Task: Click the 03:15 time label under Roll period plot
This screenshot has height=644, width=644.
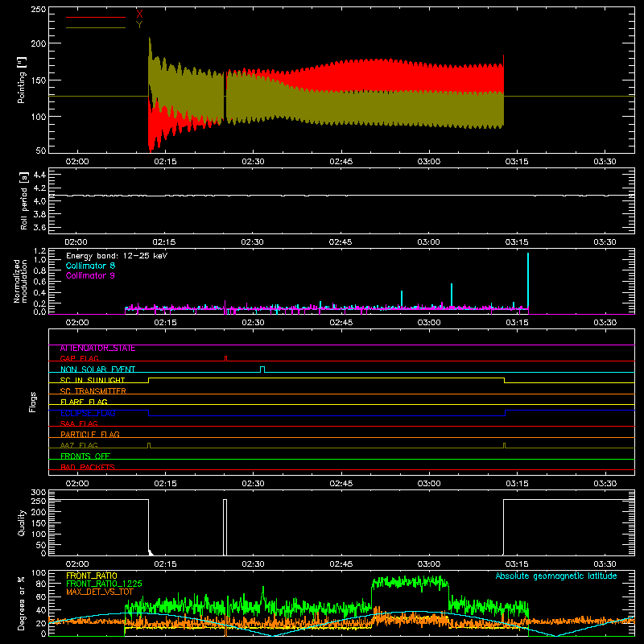Action: click(517, 242)
